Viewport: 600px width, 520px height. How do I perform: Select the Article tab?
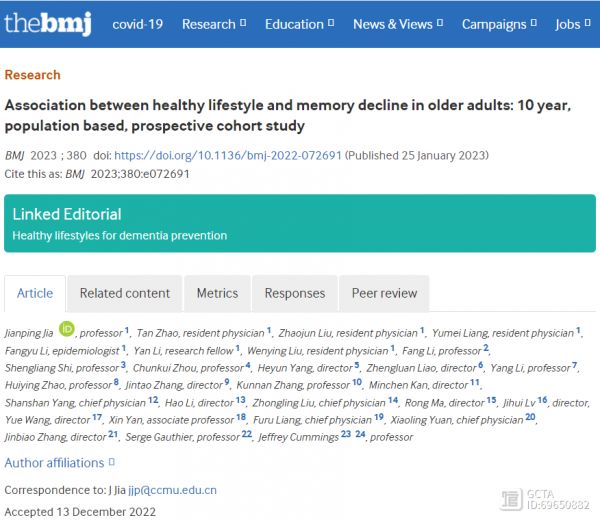[x=35, y=293]
